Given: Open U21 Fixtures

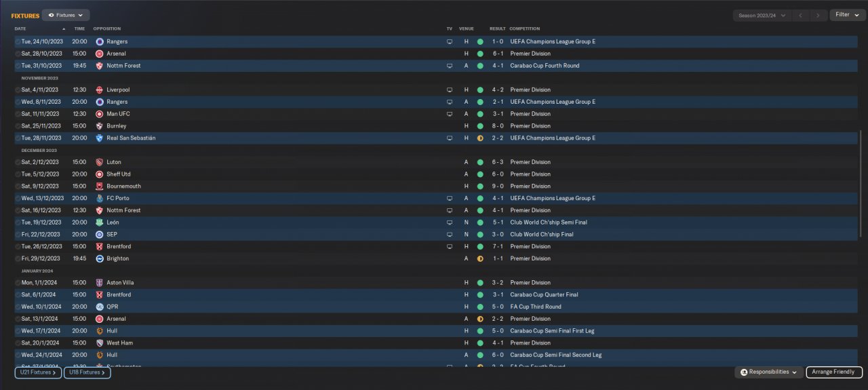Looking at the screenshot, I should tap(39, 372).
